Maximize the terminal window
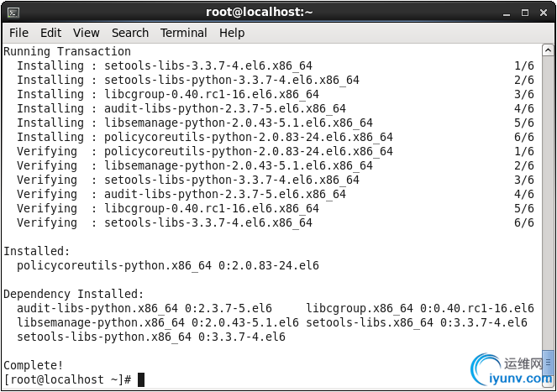 (x=525, y=13)
